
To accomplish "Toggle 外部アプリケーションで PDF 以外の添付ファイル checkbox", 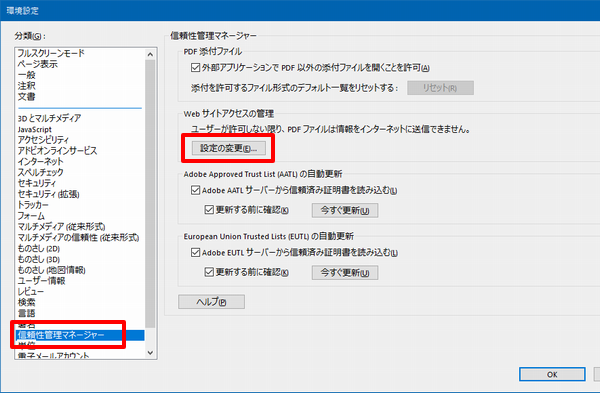I will pos(196,68).
